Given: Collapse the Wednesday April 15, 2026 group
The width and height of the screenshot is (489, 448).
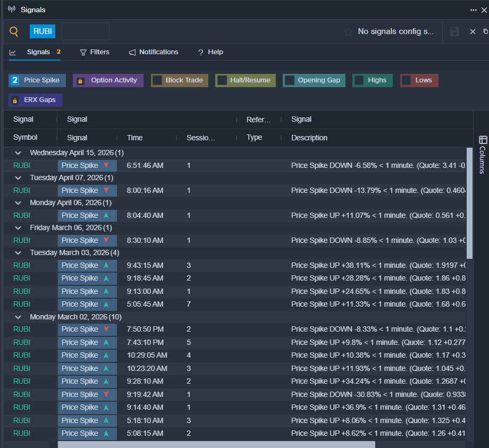Looking at the screenshot, I should point(18,153).
